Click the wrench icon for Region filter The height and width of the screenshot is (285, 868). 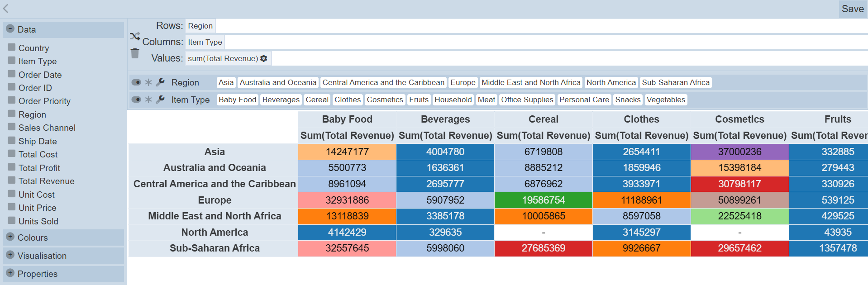click(x=160, y=82)
